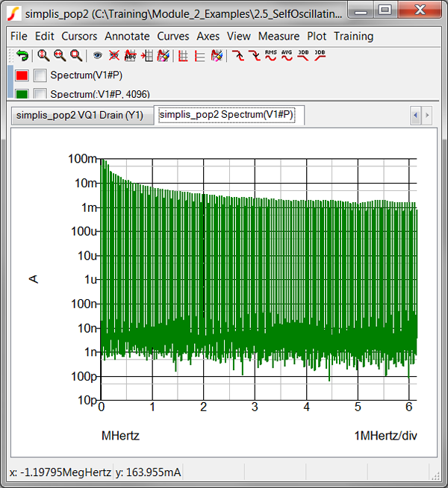
Task: Click the AVG measurement icon
Action: [287, 55]
